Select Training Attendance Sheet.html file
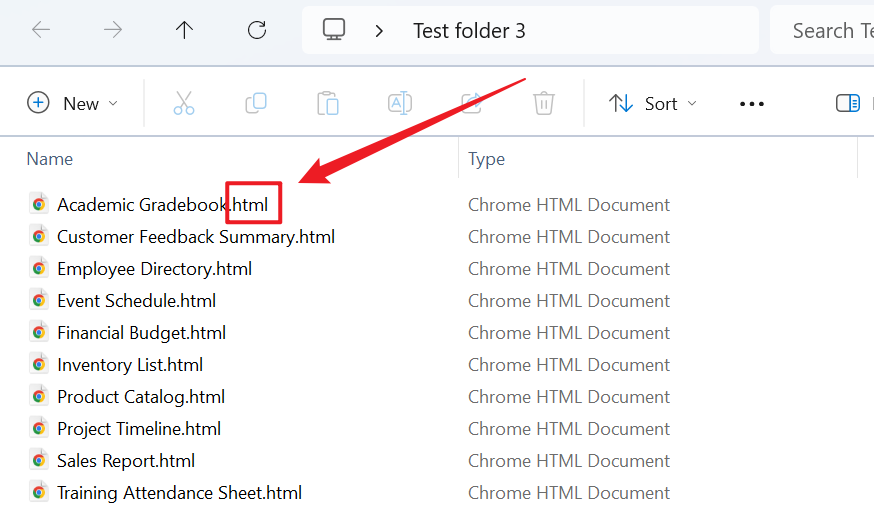The image size is (874, 530). point(179,493)
